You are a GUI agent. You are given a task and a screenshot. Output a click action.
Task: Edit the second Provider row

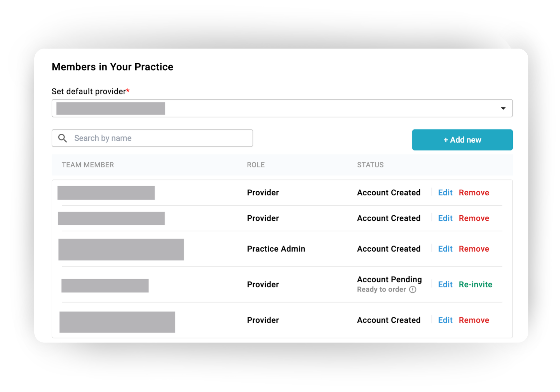445,218
